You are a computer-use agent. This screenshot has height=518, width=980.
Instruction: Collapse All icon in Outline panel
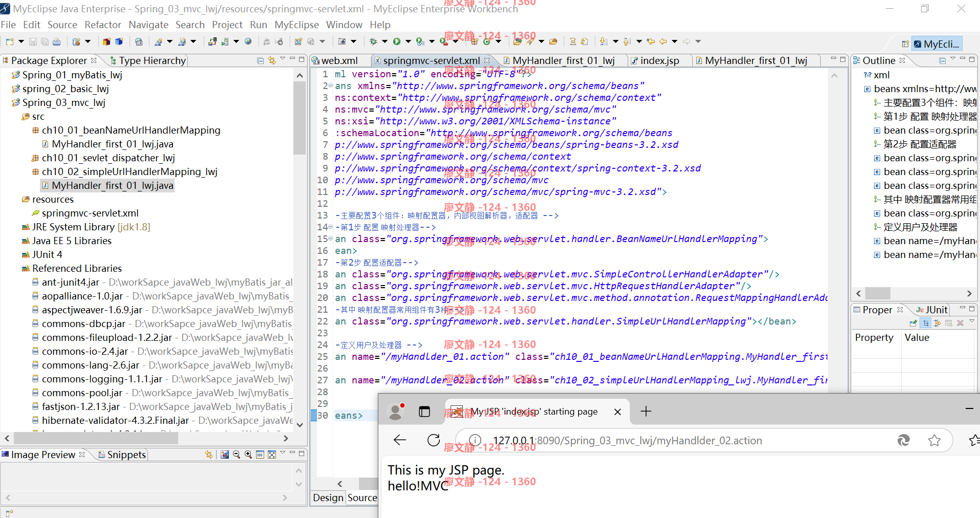(943, 60)
